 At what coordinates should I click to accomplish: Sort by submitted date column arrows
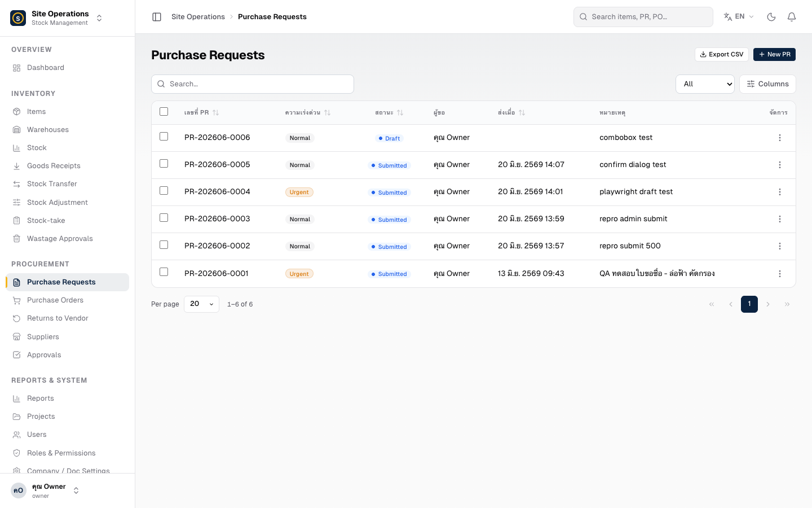[522, 113]
